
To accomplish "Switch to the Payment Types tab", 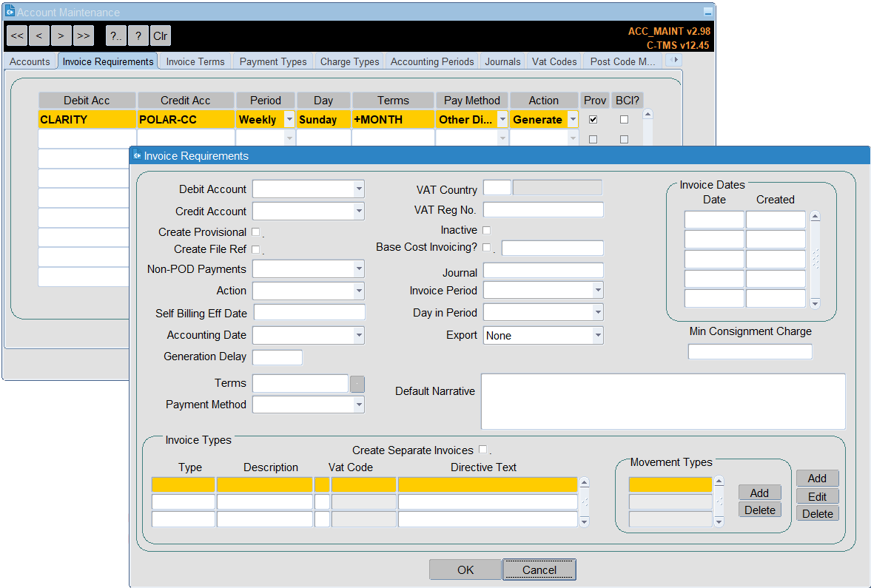I will click(273, 61).
